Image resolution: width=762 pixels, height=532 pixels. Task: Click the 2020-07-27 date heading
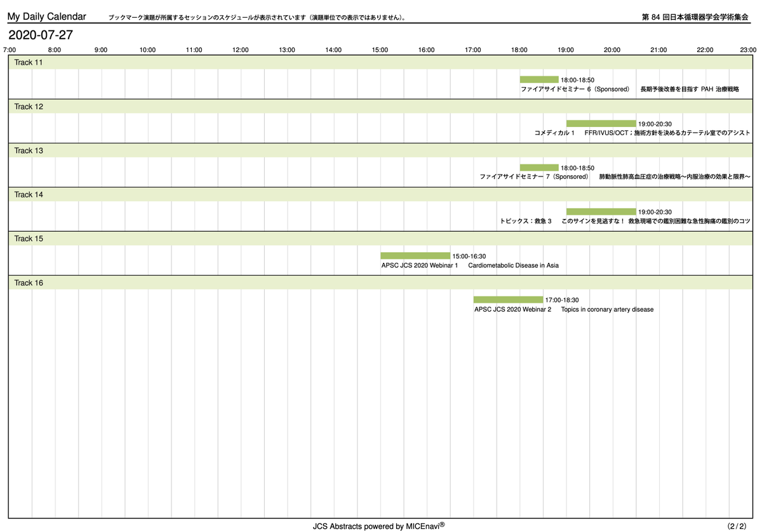(40, 34)
